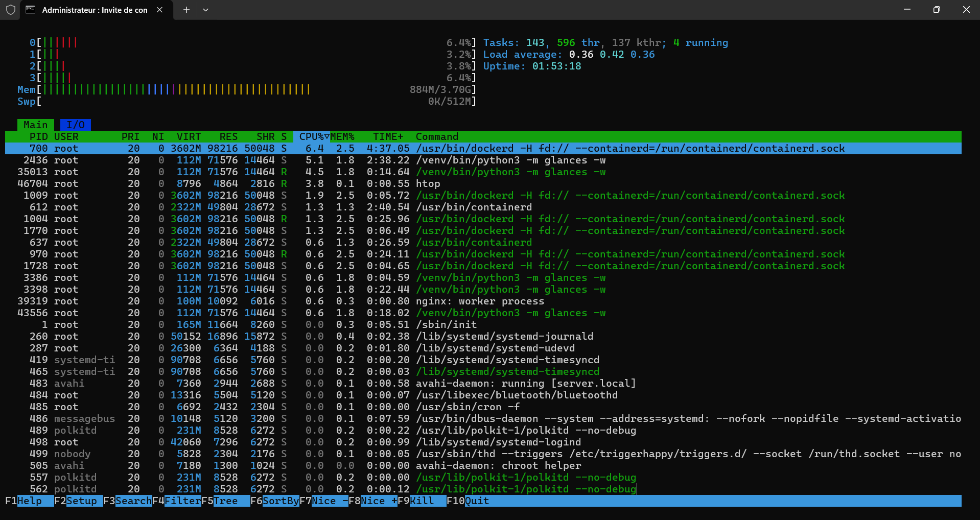
Task: Sort by the NI column header
Action: [x=158, y=136]
